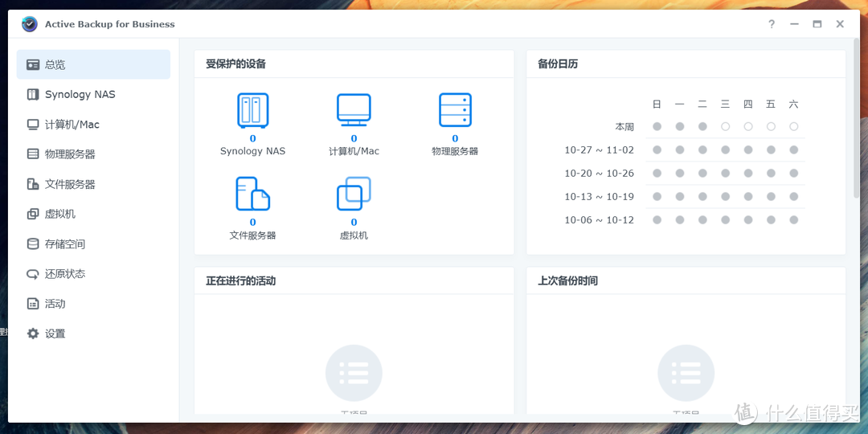The image size is (868, 434).
Task: Minimize the Active Backup window
Action: [x=794, y=24]
